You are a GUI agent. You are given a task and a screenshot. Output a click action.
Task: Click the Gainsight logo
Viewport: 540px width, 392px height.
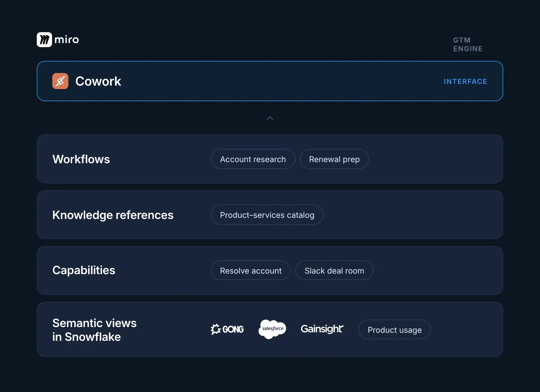322,329
